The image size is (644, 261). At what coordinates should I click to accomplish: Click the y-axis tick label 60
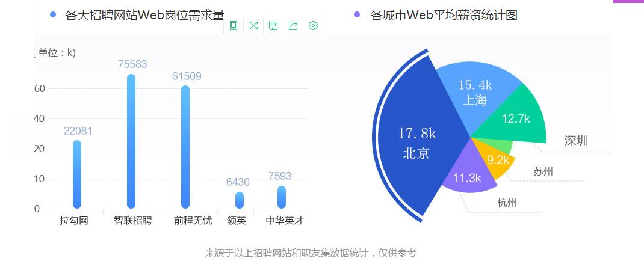click(x=40, y=88)
